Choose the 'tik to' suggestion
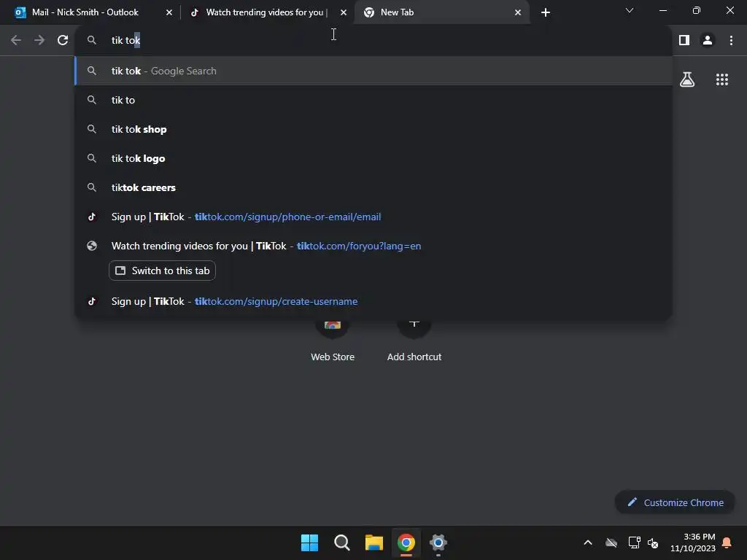 coord(374,100)
